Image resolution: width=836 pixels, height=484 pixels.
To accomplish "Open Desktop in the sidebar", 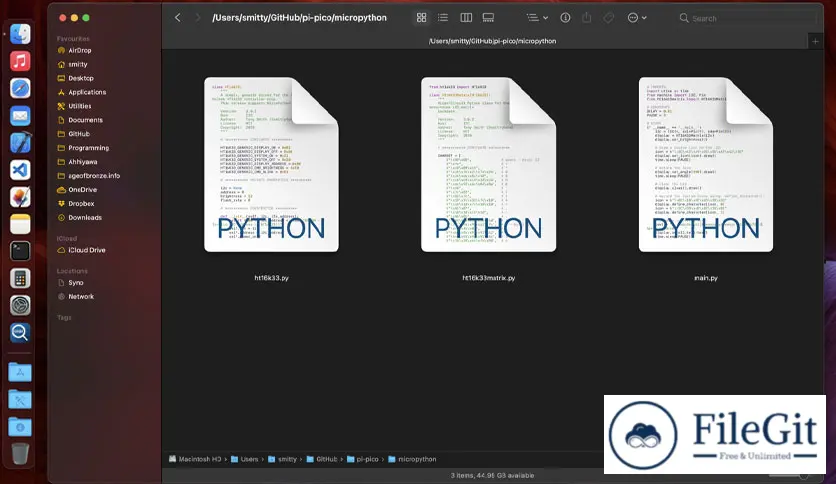I will pos(81,78).
